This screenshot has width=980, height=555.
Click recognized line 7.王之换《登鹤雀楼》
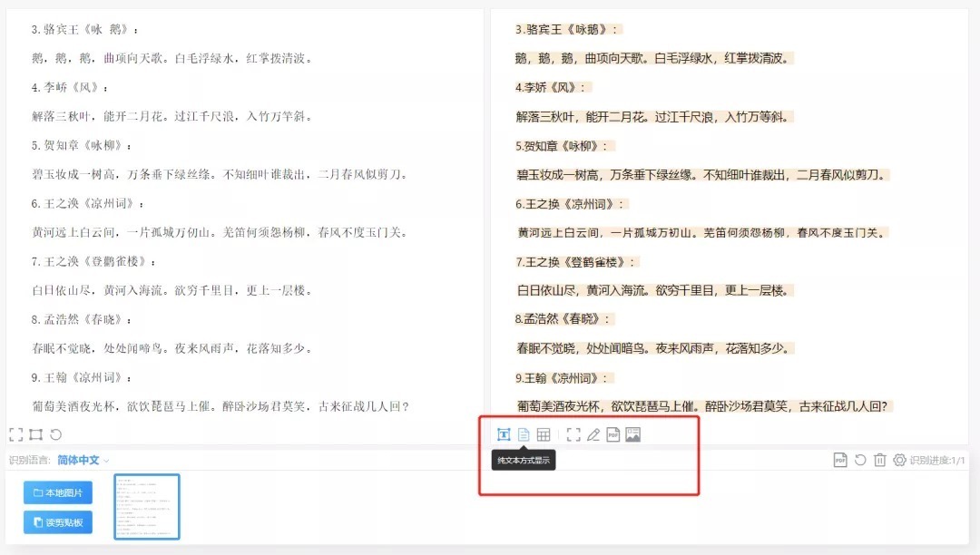coord(577,262)
